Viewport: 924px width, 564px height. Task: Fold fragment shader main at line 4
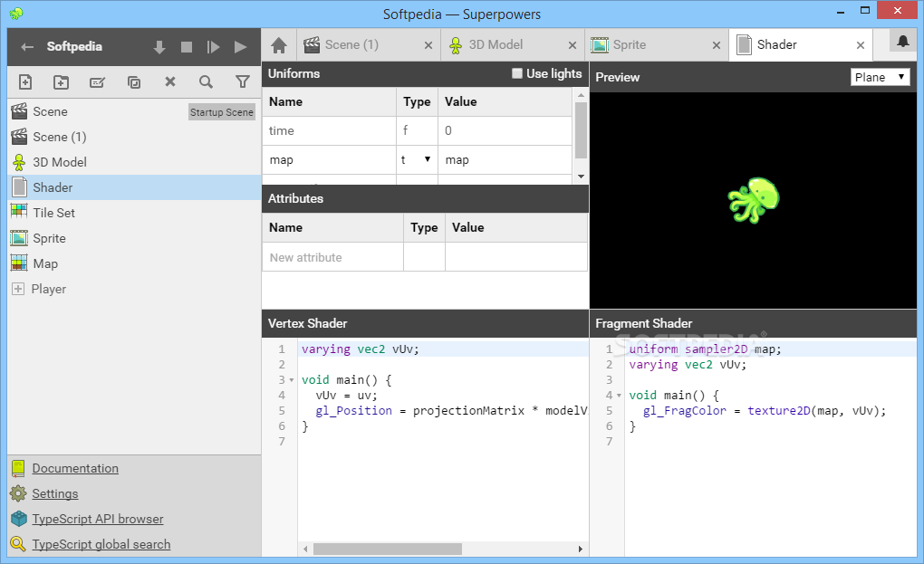click(x=619, y=396)
